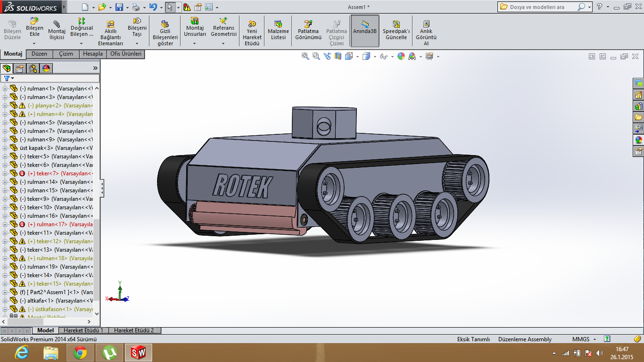Open PropertyManager tab in left panel
The width and height of the screenshot is (644, 362).
[x=20, y=68]
